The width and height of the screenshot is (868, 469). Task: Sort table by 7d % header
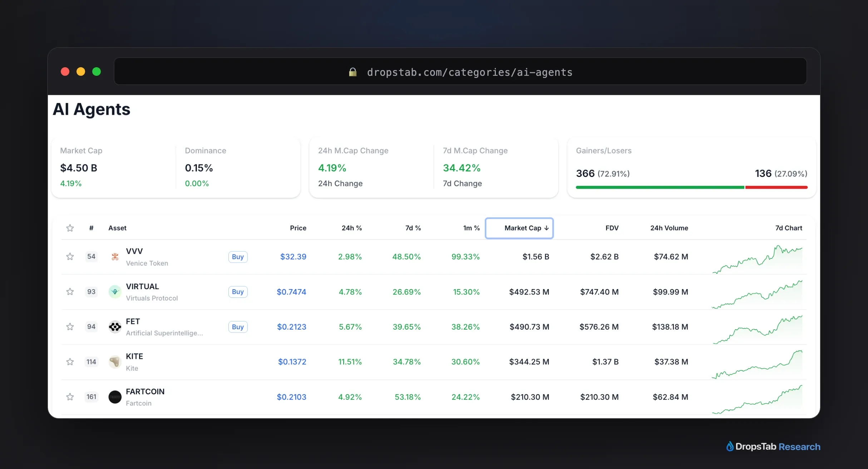(413, 228)
